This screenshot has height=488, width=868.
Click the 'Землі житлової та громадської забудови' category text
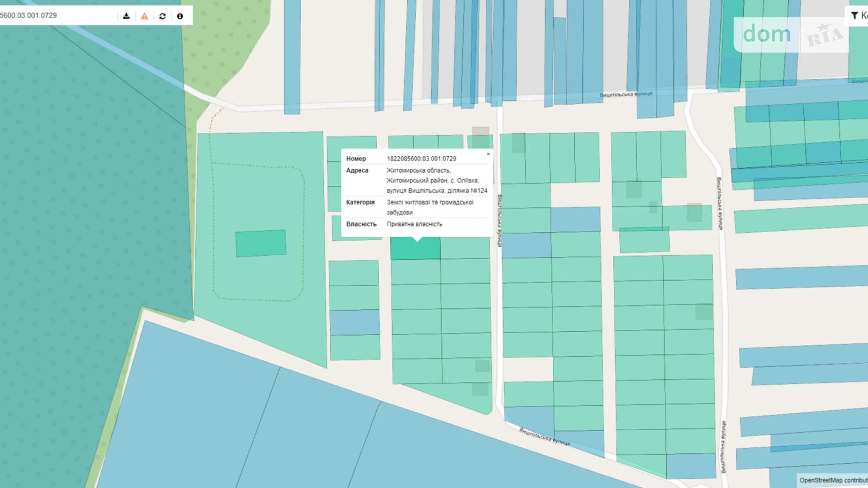click(x=429, y=207)
